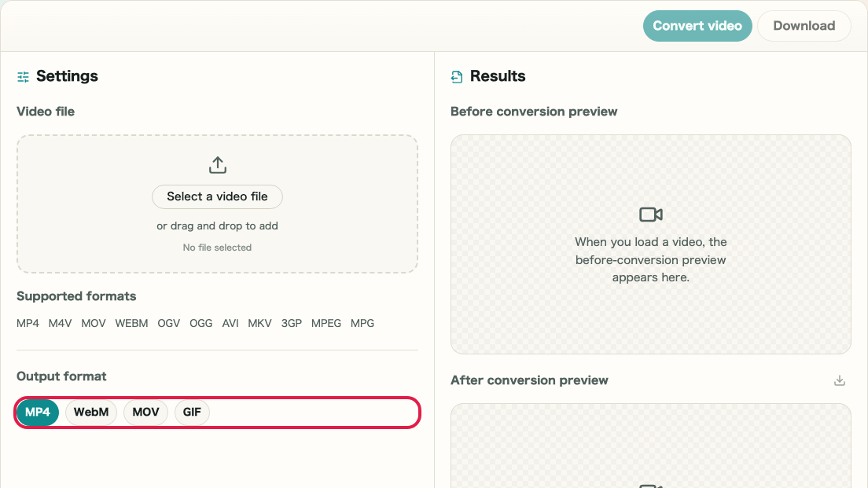The image size is (868, 488).
Task: Click M4V in the Supported formats list
Action: pyautogui.click(x=60, y=323)
